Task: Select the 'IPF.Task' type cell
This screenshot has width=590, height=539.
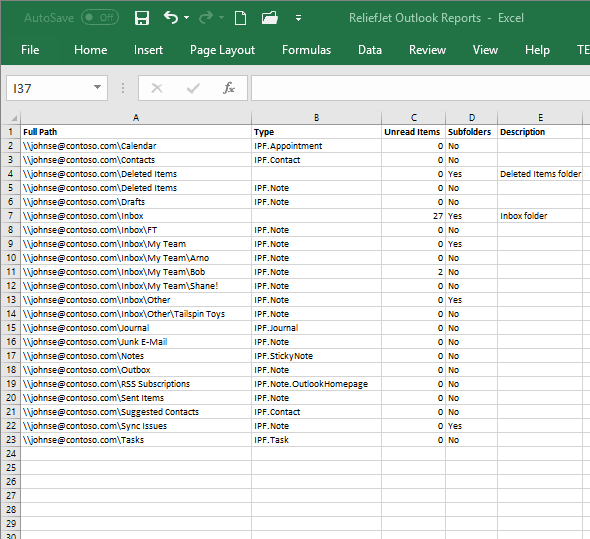Action: (316, 440)
